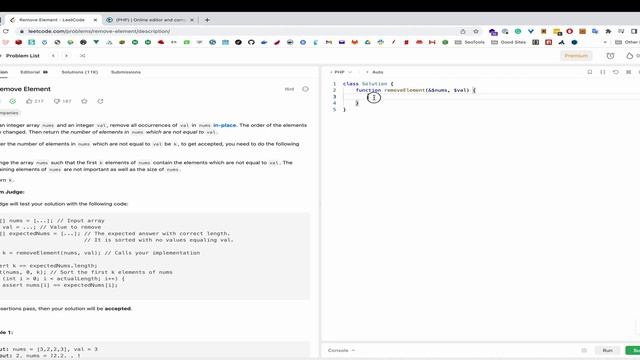Open the Google Drive bookmark

[367, 42]
